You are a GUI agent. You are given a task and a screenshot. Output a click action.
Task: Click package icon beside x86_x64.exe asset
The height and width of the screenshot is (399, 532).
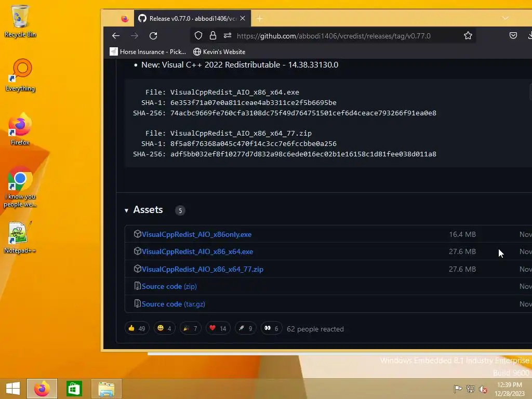point(137,251)
